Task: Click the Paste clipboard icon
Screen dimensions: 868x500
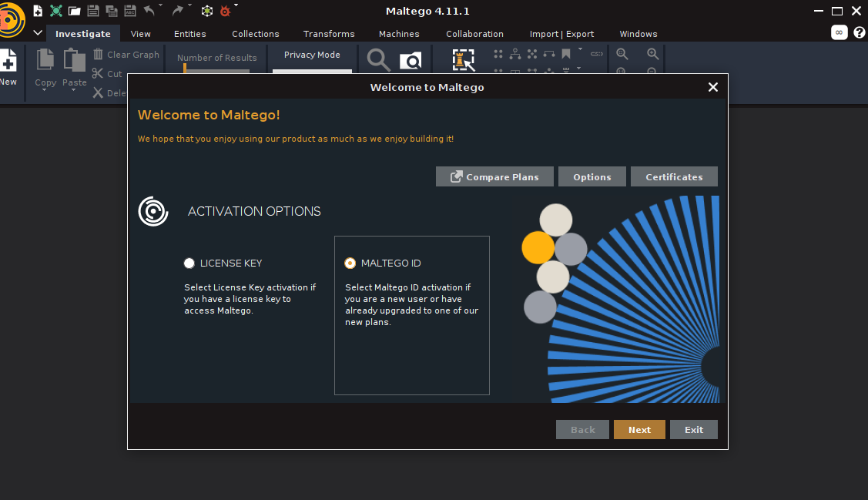Action: click(74, 59)
